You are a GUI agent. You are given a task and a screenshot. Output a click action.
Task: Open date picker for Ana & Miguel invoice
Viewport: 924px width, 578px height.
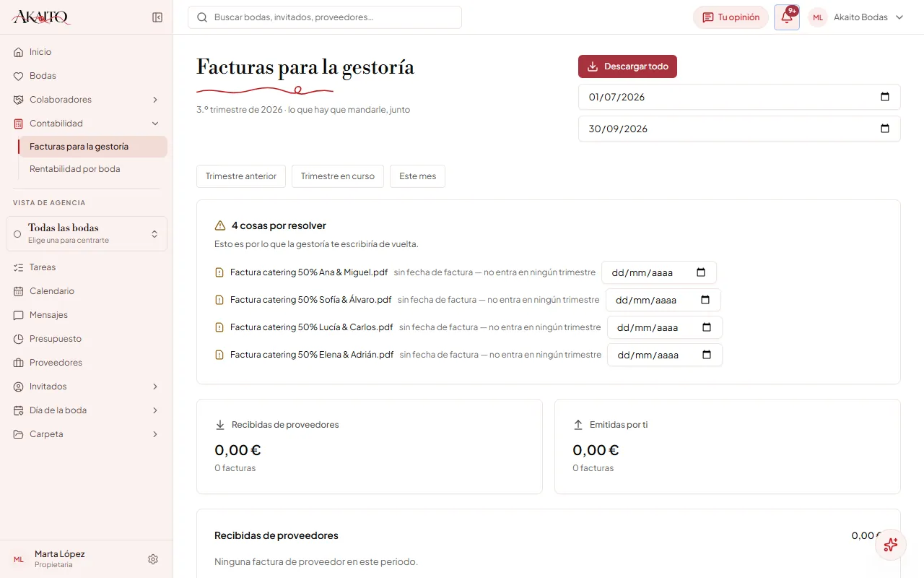coord(701,272)
